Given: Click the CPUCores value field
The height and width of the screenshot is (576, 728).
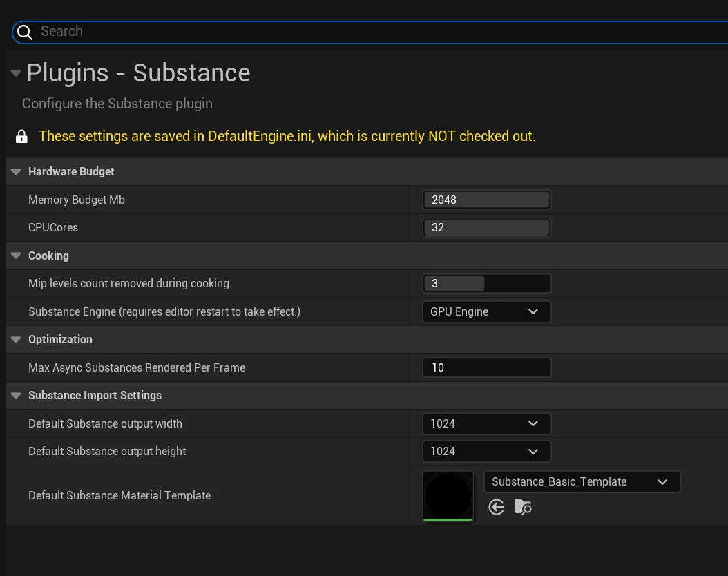Looking at the screenshot, I should click(x=486, y=228).
